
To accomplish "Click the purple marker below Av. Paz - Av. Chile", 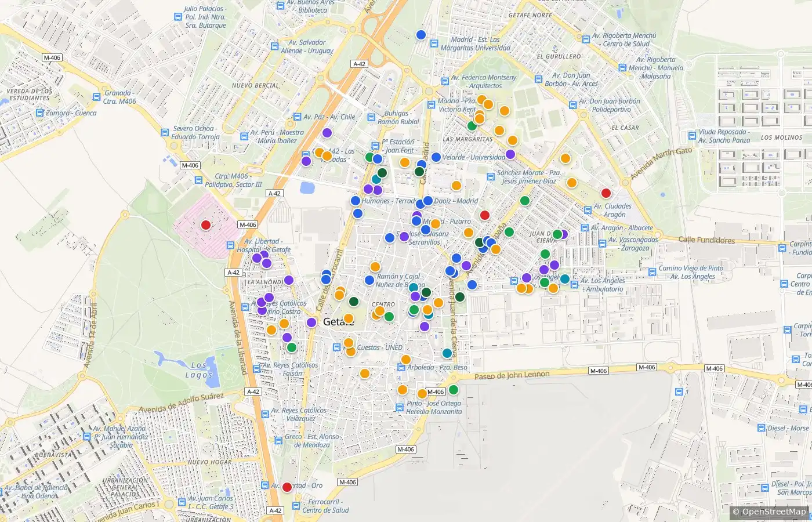I will [x=327, y=133].
